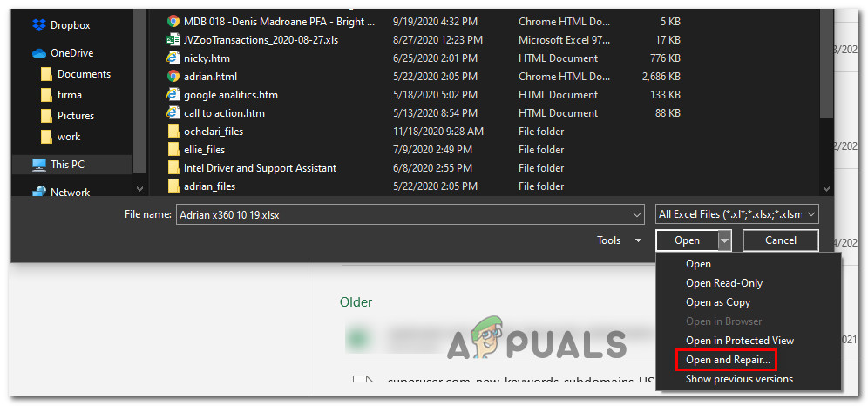
Task: Select the ochelari_files folder name
Action: click(x=214, y=131)
